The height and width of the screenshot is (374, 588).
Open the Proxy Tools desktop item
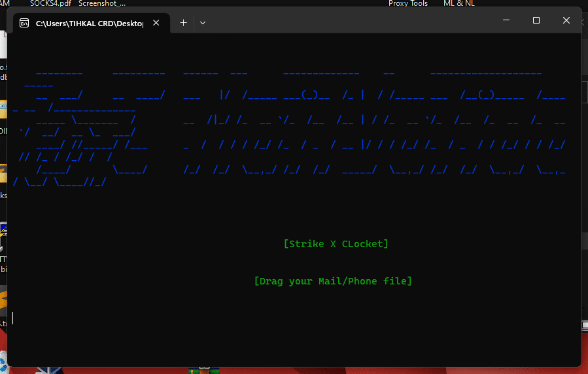coord(408,3)
